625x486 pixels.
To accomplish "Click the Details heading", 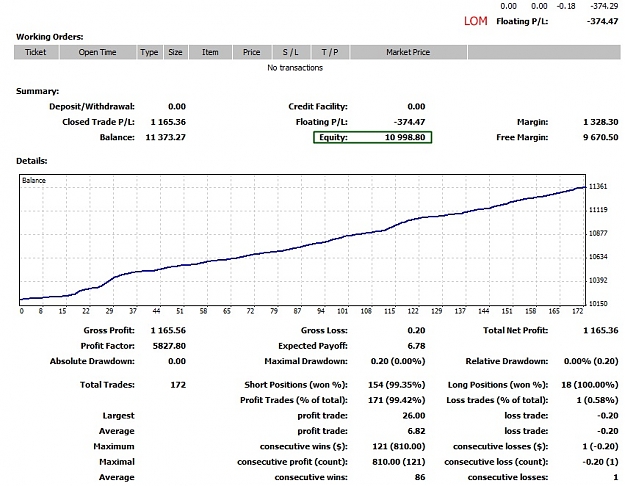I will [x=31, y=161].
